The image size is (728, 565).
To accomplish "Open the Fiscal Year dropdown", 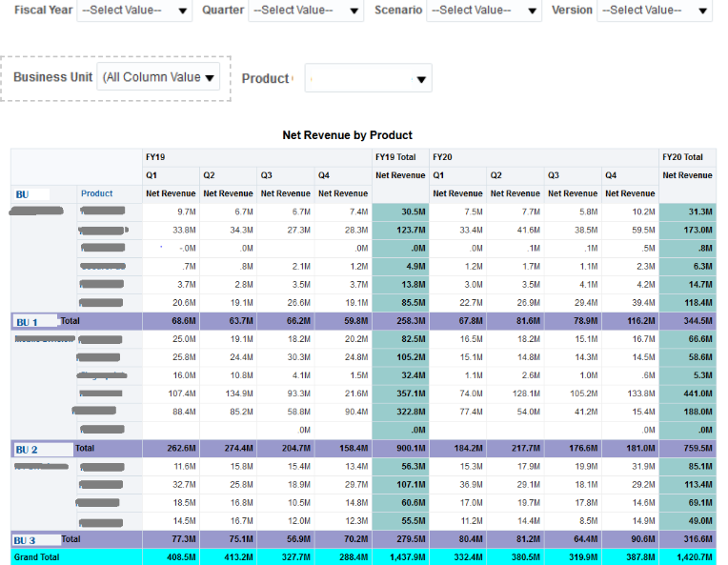I will [x=134, y=10].
